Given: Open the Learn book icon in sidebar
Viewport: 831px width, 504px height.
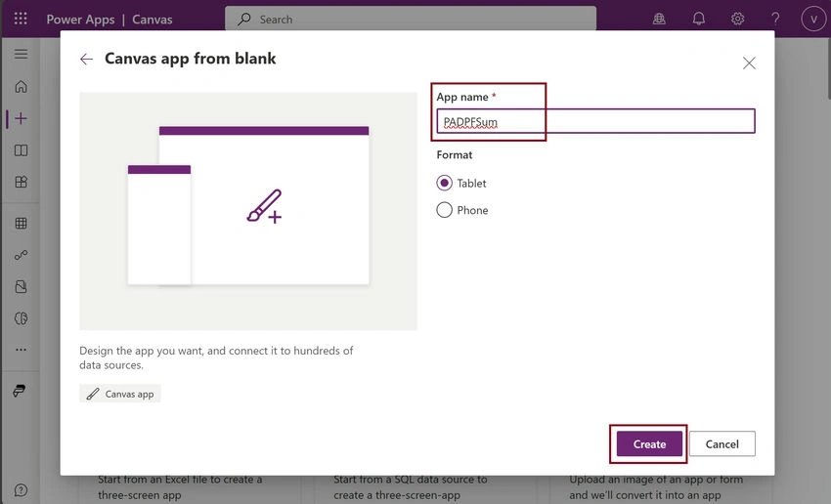Looking at the screenshot, I should point(21,150).
